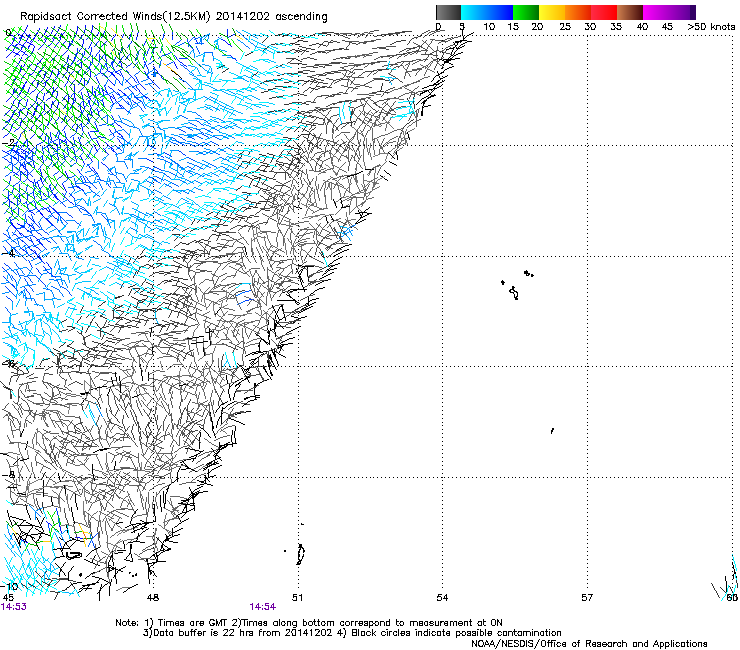Click the purple time stamp '14:53'
This screenshot has height=650, width=740.
click(14, 607)
